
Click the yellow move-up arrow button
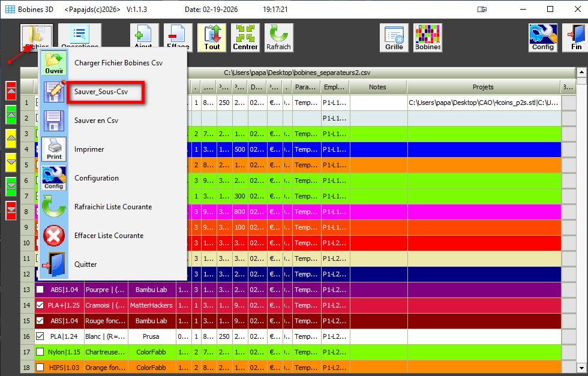(x=11, y=139)
